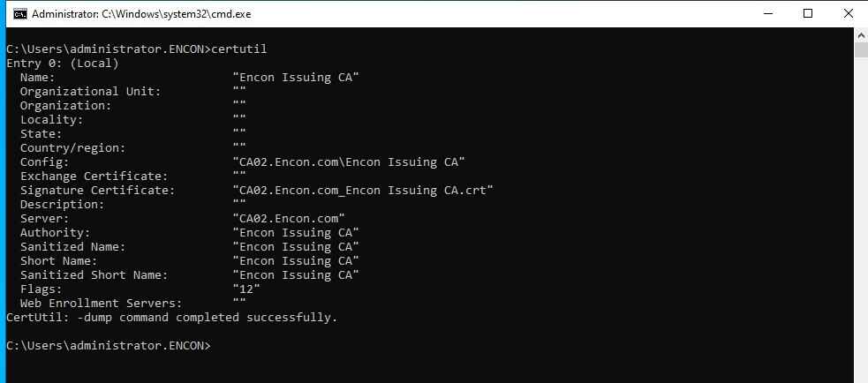868x383 pixels.
Task: Click the "Organizational Unit:" label
Action: 90,92
